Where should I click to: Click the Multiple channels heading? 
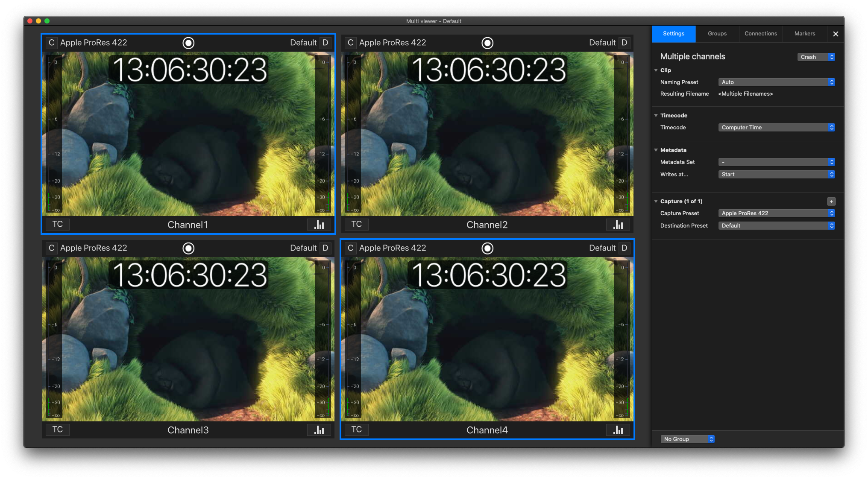(x=692, y=56)
